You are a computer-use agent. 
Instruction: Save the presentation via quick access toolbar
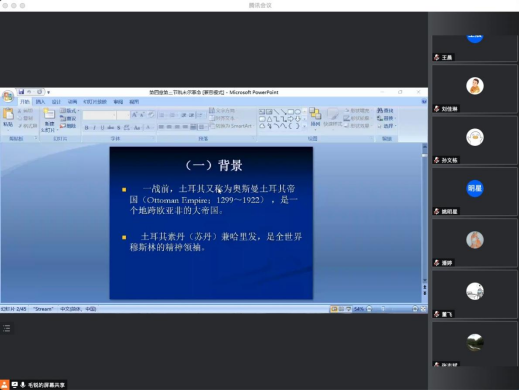tap(21, 92)
